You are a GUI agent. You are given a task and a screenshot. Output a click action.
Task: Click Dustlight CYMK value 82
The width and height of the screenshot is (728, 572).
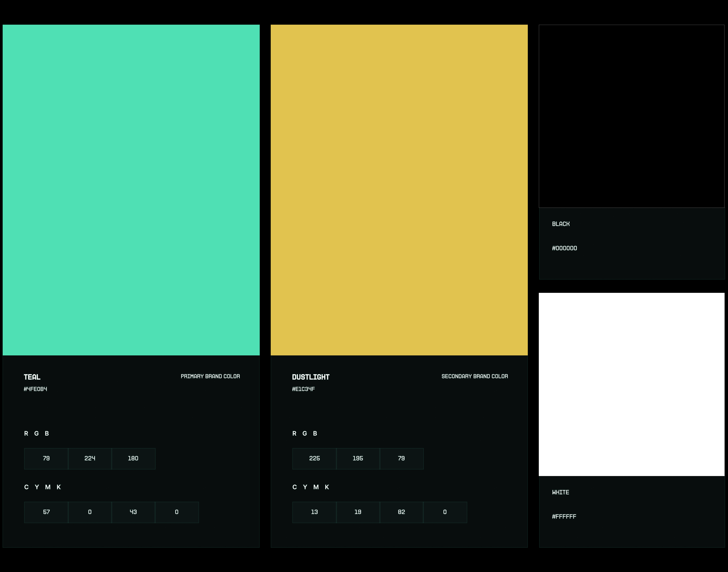[401, 512]
